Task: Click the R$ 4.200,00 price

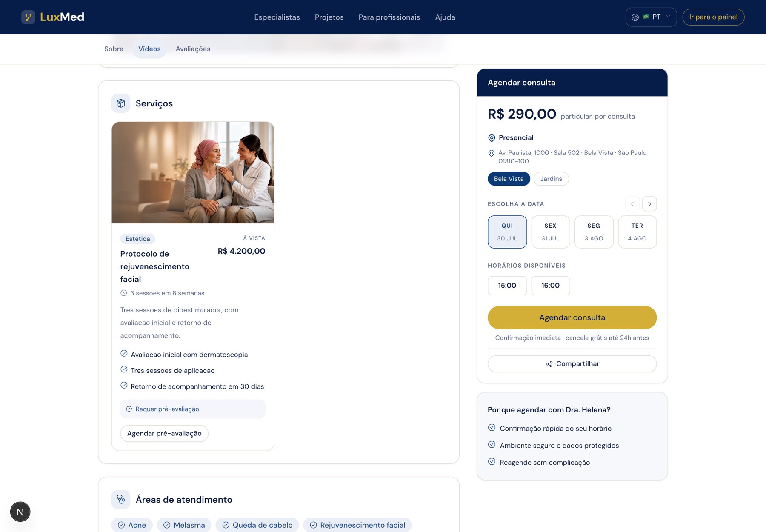Action: [241, 251]
